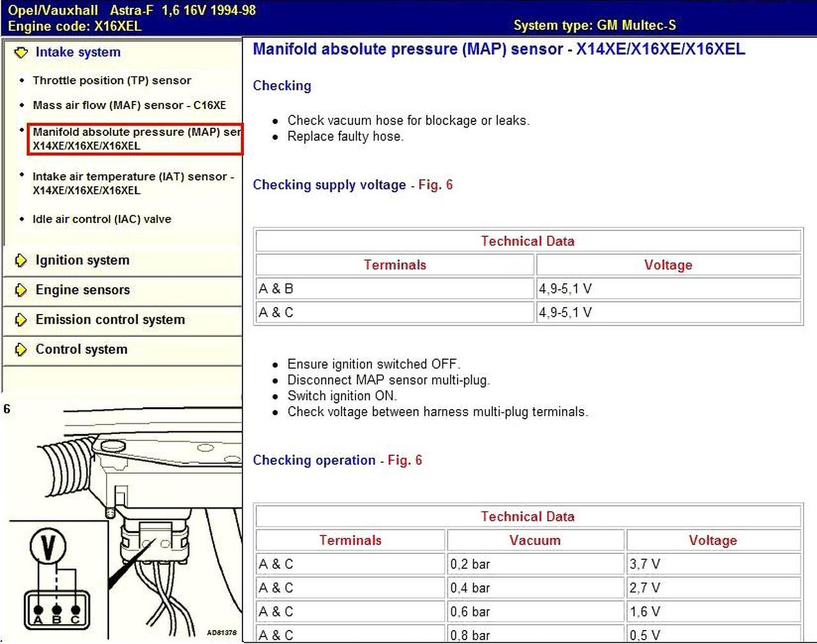Click the Ignition system heading
The width and height of the screenshot is (817, 644).
pyautogui.click(x=82, y=260)
